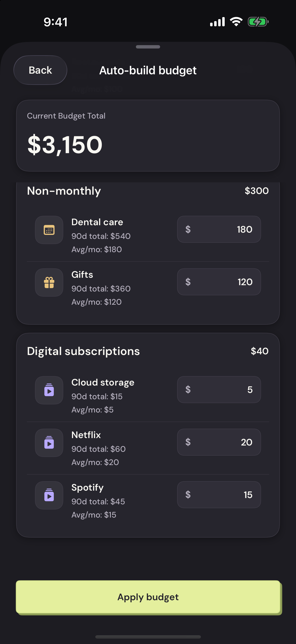
Task: Tap the Cloud storage subscription icon
Action: click(49, 390)
